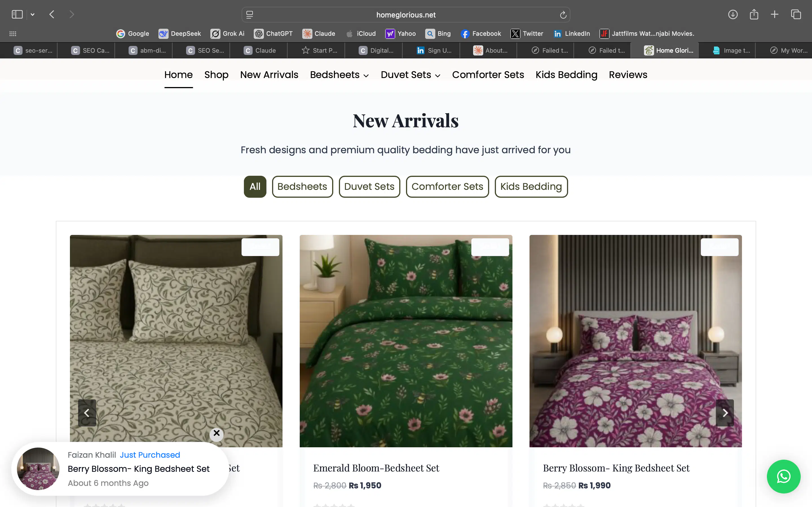Select the All filter pill
The height and width of the screenshot is (507, 812).
[x=255, y=186]
